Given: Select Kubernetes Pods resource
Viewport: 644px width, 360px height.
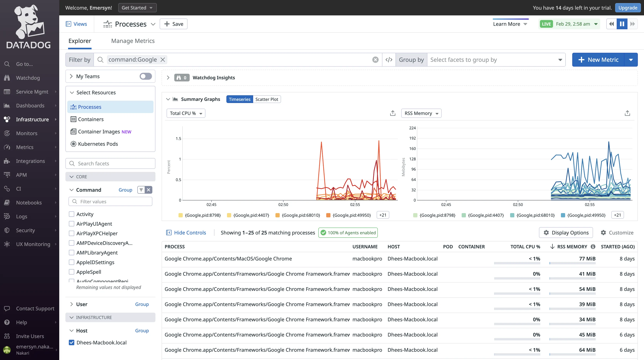Looking at the screenshot, I should click(110, 144).
